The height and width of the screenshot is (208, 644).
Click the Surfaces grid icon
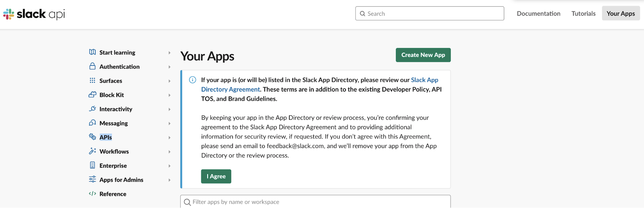coord(92,81)
